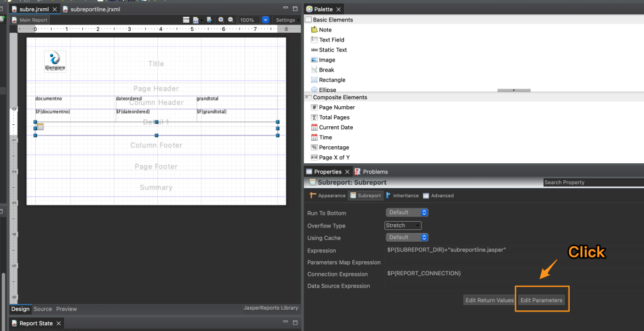The height and width of the screenshot is (331, 644).
Task: Open the Run To Bottom dropdown
Action: (x=407, y=212)
